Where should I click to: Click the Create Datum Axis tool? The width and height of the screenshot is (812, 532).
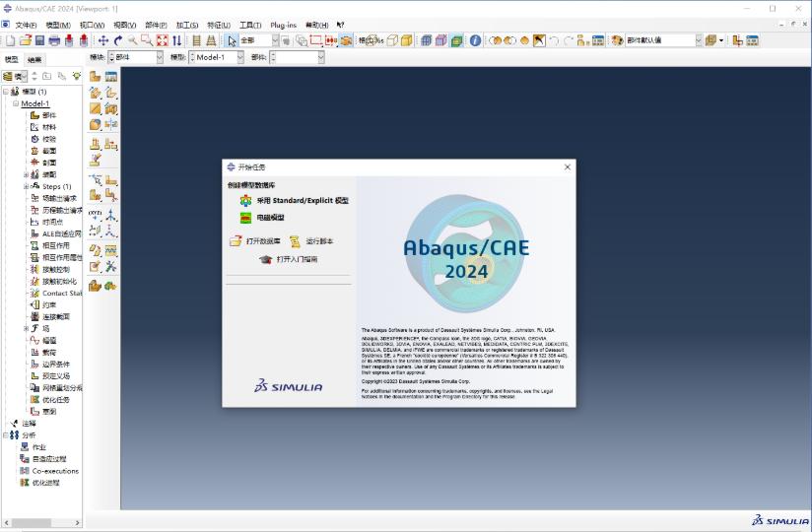[110, 215]
